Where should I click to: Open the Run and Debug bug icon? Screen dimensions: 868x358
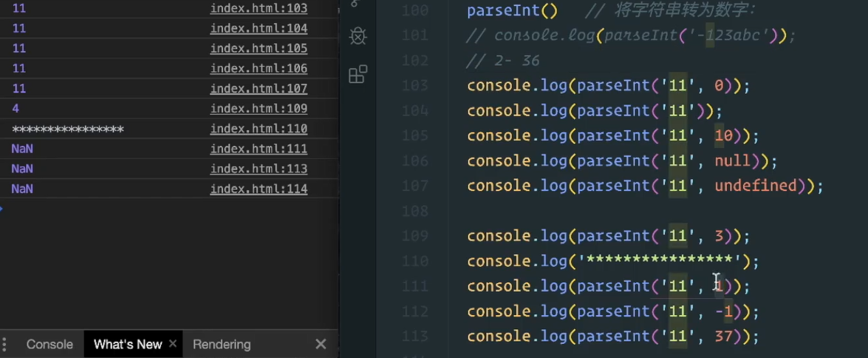tap(358, 36)
